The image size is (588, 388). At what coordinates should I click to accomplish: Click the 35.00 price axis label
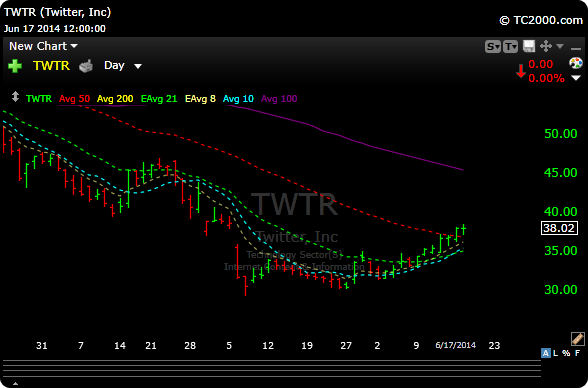(561, 250)
